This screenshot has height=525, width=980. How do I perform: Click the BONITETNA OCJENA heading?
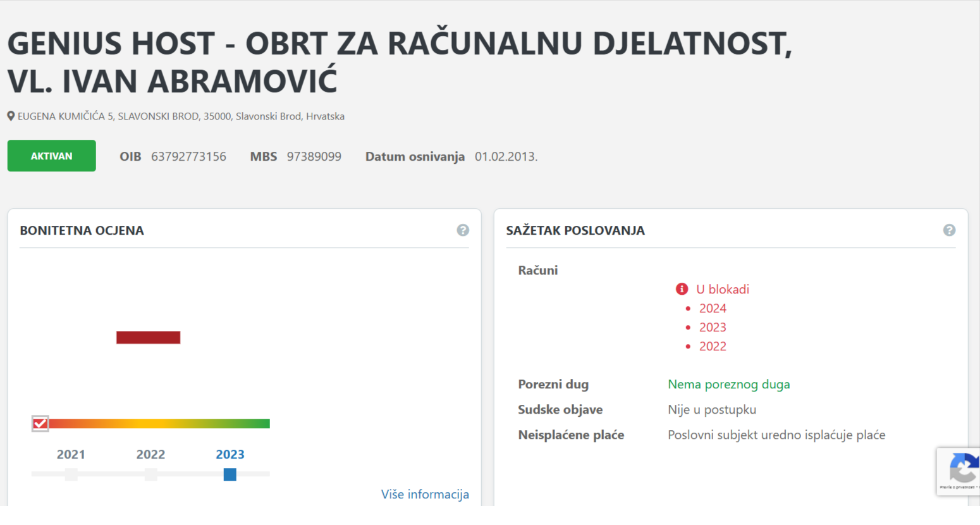pos(82,230)
